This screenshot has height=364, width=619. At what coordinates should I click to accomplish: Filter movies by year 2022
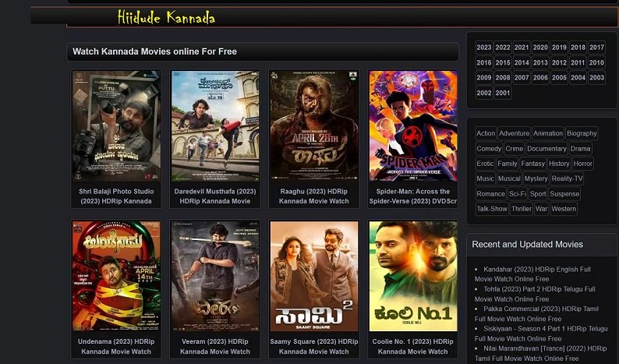pos(503,48)
